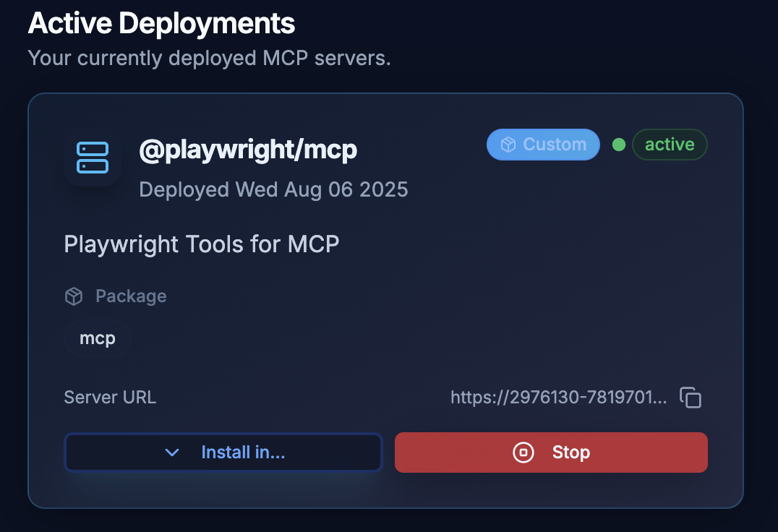
Task: Click the mcp package tag
Action: 97,338
